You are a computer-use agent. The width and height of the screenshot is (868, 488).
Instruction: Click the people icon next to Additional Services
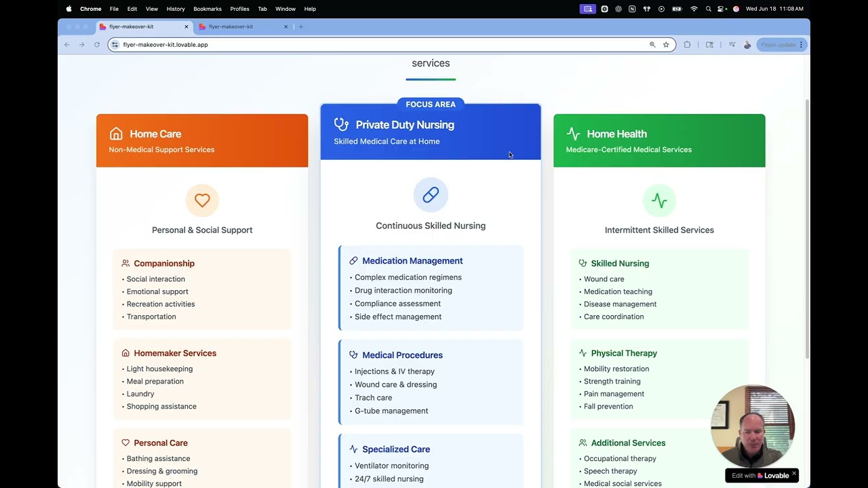click(x=583, y=443)
